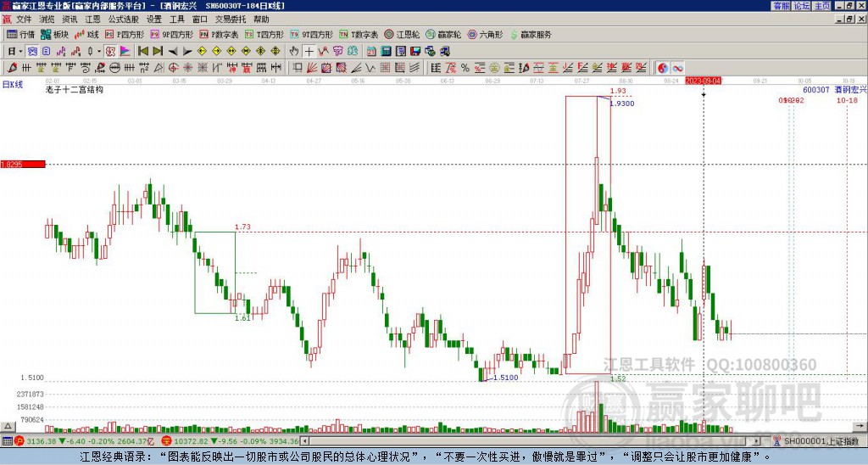Image resolution: width=868 pixels, height=465 pixels.
Task: Open the 设置 menu
Action: click(154, 20)
